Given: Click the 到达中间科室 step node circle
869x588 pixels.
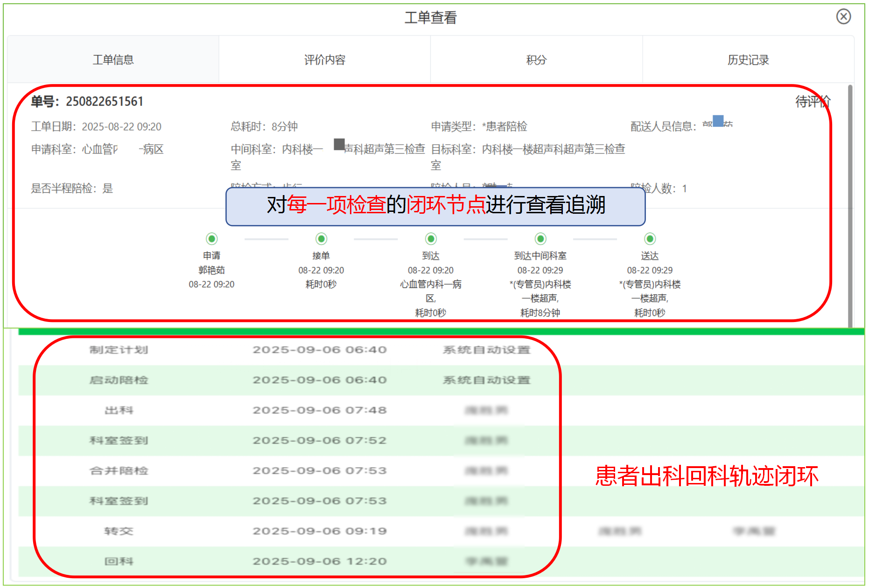Looking at the screenshot, I should point(540,239).
